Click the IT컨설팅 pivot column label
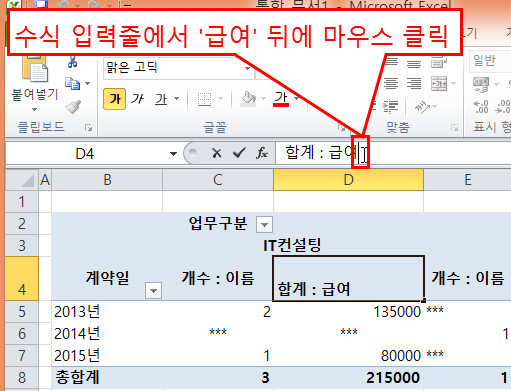 click(x=292, y=245)
